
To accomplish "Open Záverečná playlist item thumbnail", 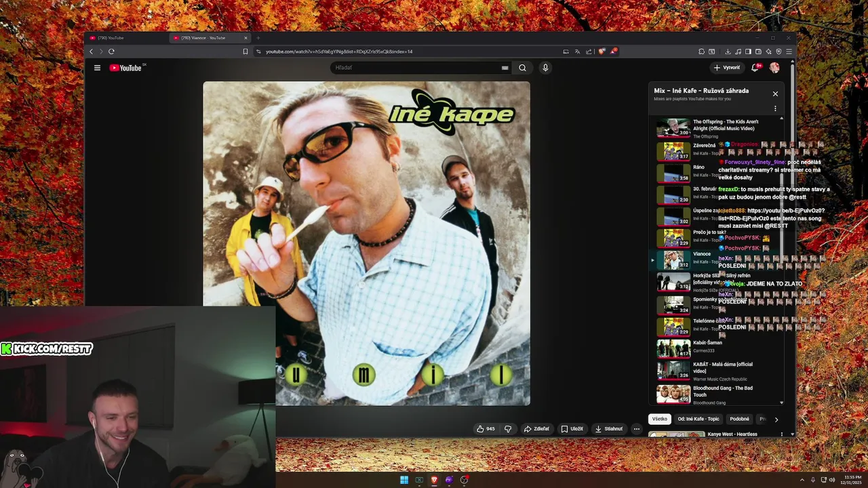I will tap(673, 151).
